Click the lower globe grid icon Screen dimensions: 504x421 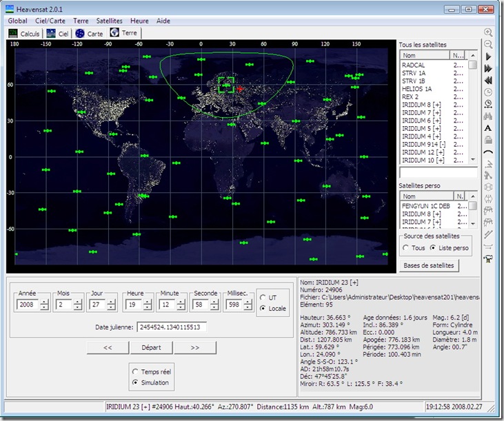[488, 199]
